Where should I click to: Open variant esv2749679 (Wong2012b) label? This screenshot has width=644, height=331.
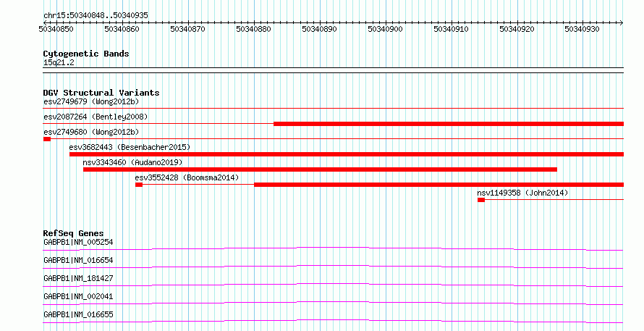coord(91,101)
